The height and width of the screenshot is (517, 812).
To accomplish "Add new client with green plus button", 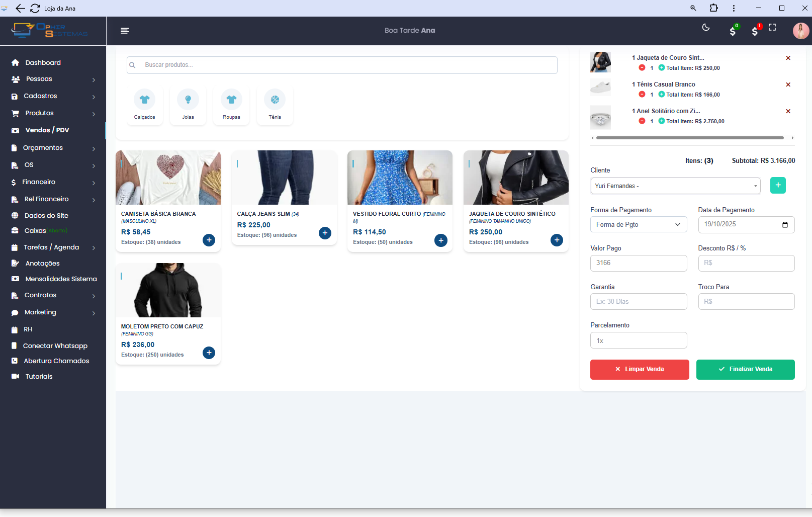I will [777, 186].
